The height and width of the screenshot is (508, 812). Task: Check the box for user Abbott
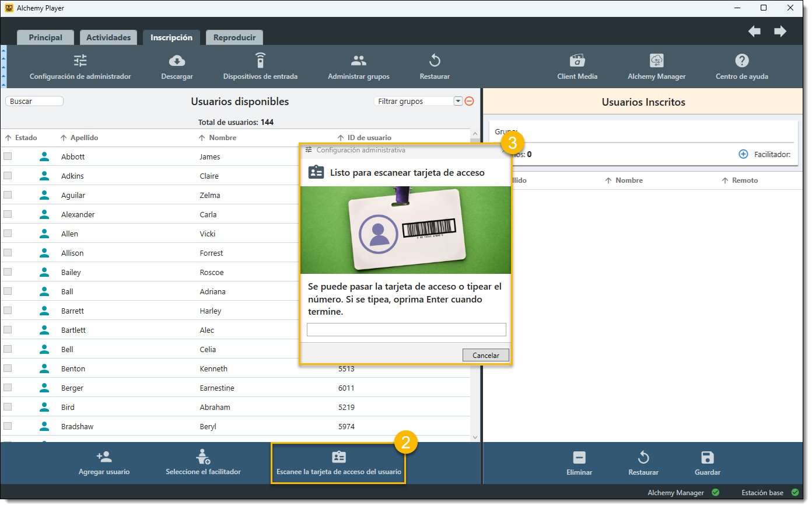[8, 156]
